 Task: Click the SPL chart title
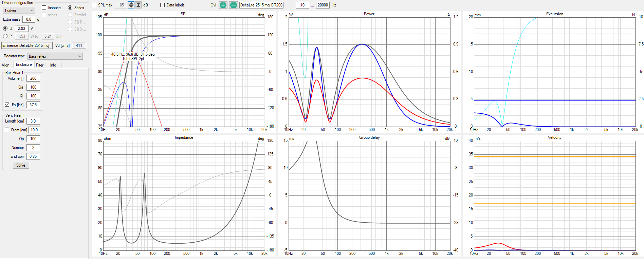pos(184,14)
